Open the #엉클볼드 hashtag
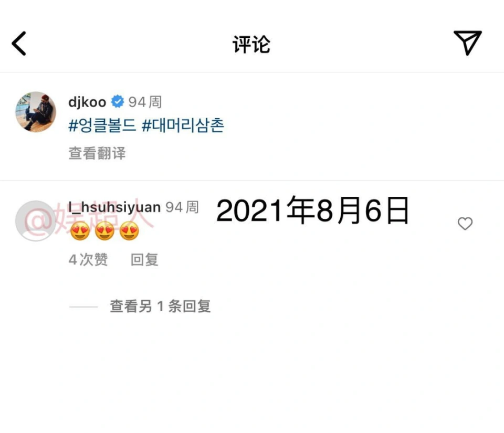The height and width of the screenshot is (433, 504). point(102,125)
